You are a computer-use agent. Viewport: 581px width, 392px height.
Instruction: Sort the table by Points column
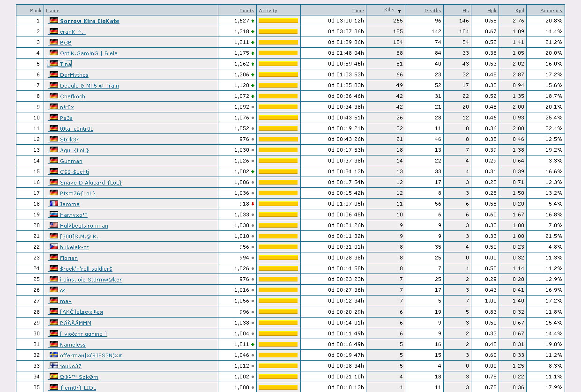click(246, 10)
